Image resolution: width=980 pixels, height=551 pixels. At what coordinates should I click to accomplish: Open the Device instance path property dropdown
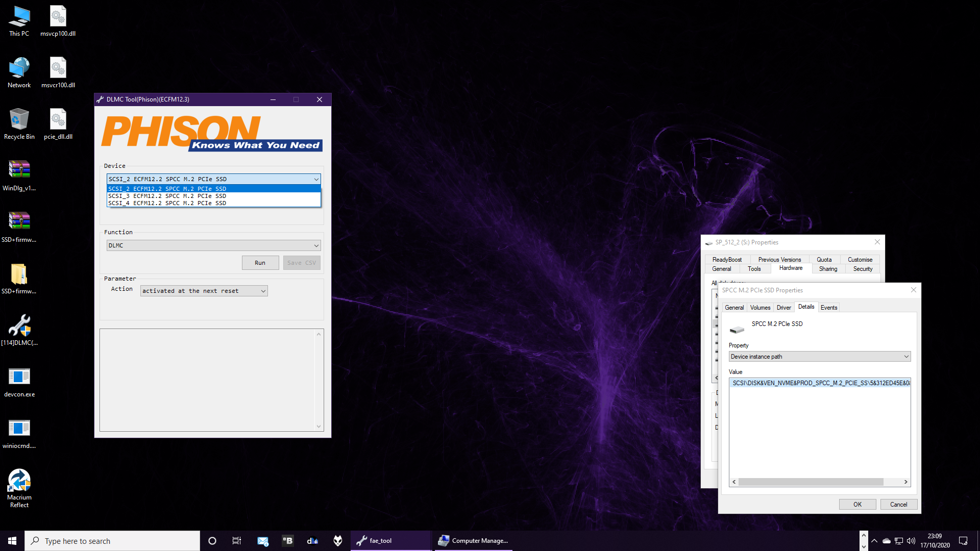click(819, 357)
